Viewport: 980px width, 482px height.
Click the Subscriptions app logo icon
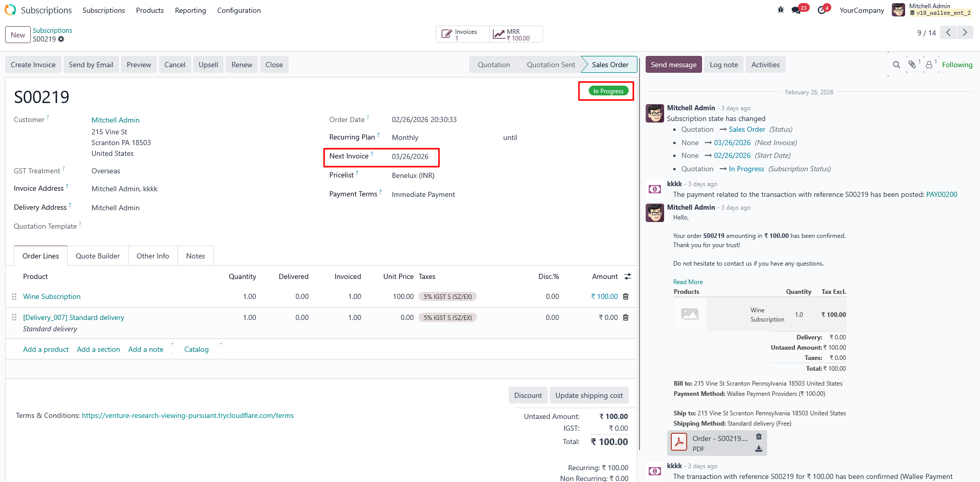(10, 10)
